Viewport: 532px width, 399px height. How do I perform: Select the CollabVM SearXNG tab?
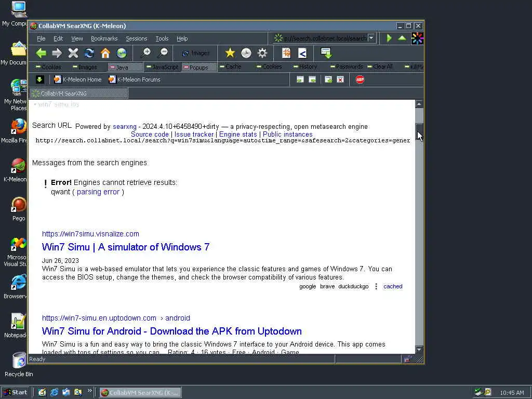[79, 94]
